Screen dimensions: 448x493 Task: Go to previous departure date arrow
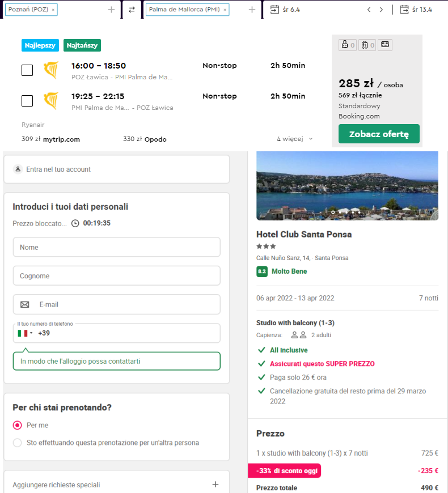(x=369, y=10)
